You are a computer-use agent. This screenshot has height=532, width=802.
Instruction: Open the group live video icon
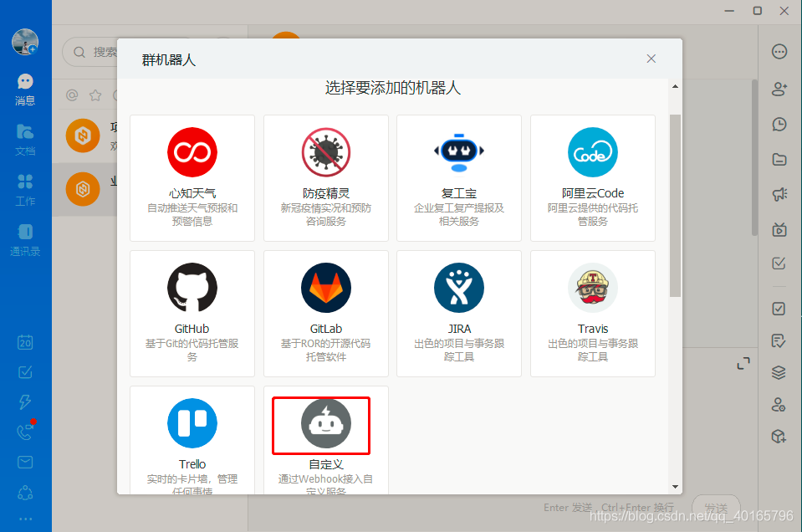pos(779,229)
